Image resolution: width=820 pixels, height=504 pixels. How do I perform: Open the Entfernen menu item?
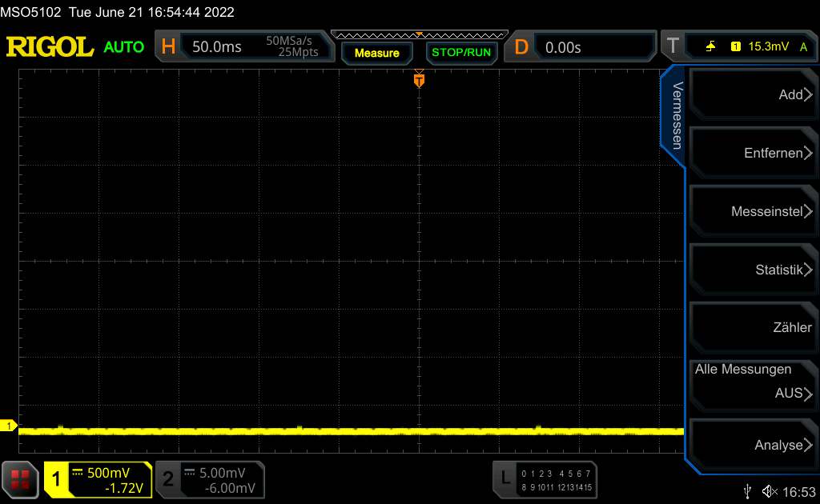[x=751, y=154]
